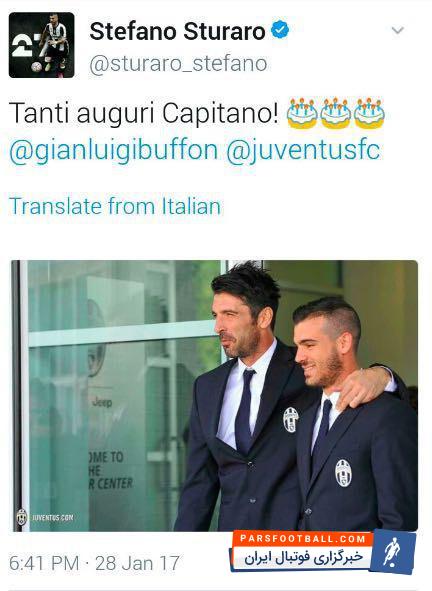Image resolution: width=432 pixels, height=591 pixels.
Task: Click the 6:41 PM timestamp
Action: (44, 563)
